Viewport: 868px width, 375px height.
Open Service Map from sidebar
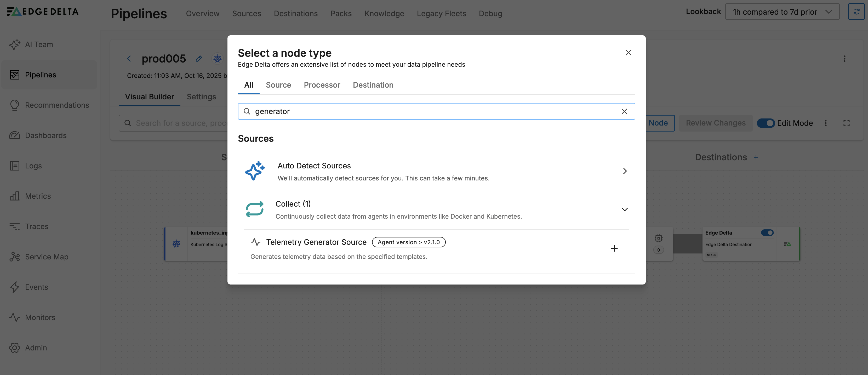coord(47,257)
